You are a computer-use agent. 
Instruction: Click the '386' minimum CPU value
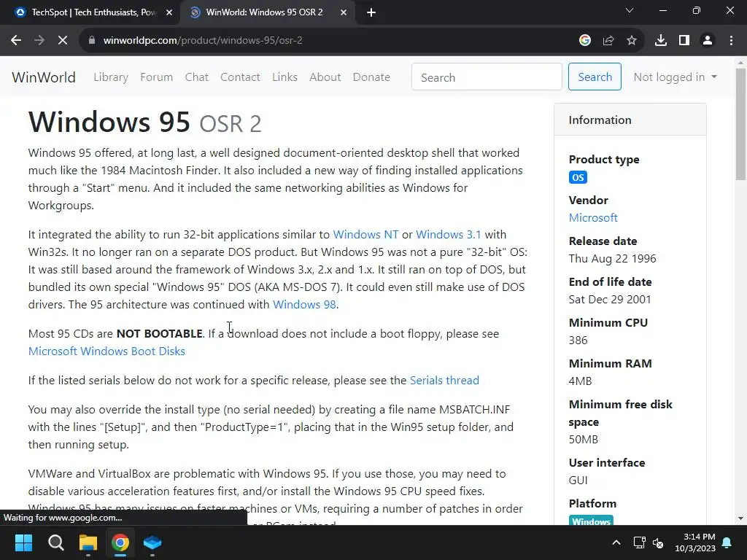click(x=578, y=341)
